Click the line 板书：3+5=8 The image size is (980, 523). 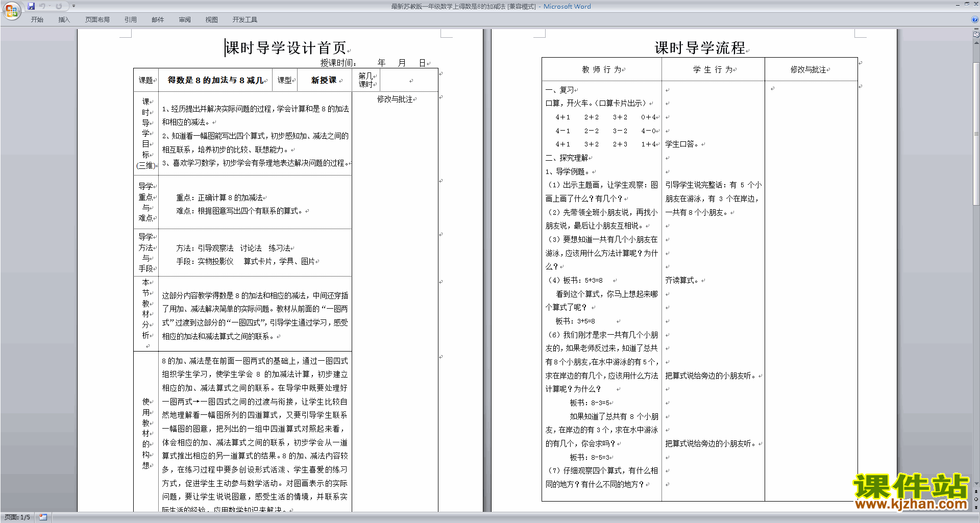click(x=575, y=321)
